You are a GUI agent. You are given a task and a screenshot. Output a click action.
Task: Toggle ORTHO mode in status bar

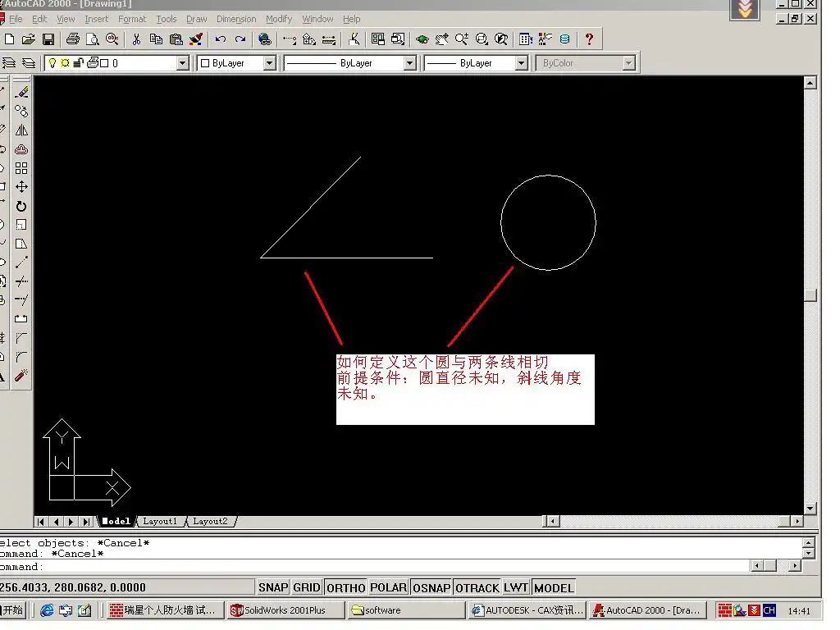point(345,587)
